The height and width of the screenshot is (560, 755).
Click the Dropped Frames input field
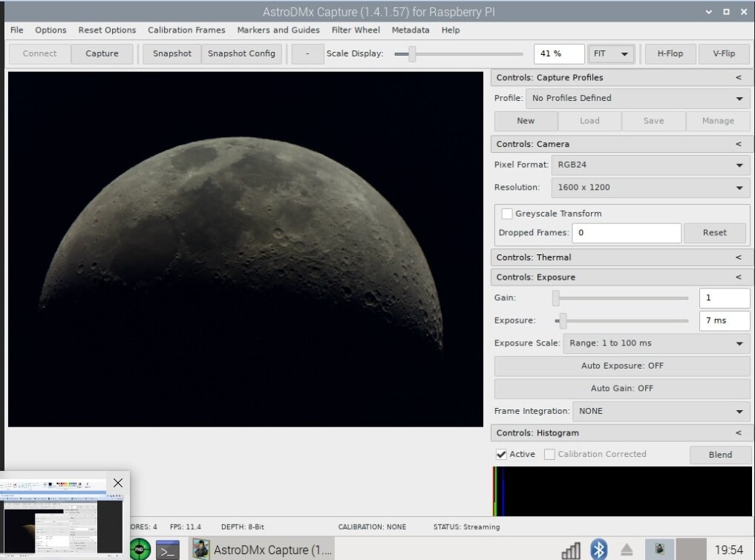[626, 233]
